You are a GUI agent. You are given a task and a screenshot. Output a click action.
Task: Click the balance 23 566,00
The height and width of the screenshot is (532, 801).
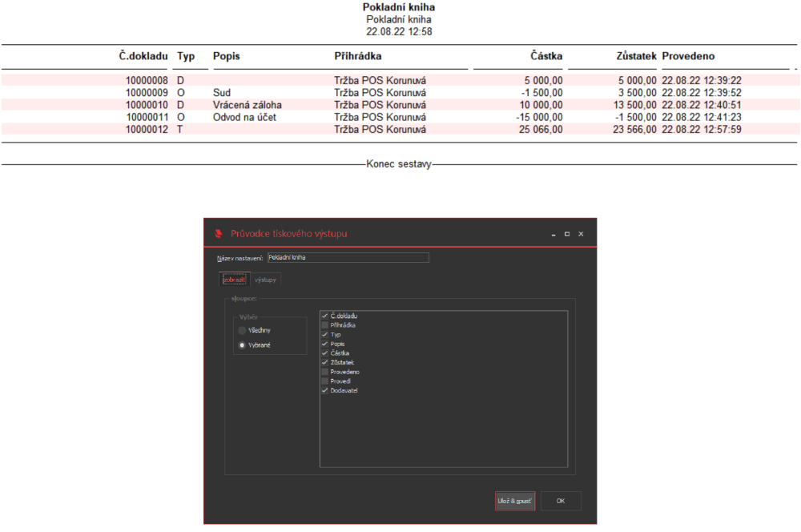click(x=635, y=129)
